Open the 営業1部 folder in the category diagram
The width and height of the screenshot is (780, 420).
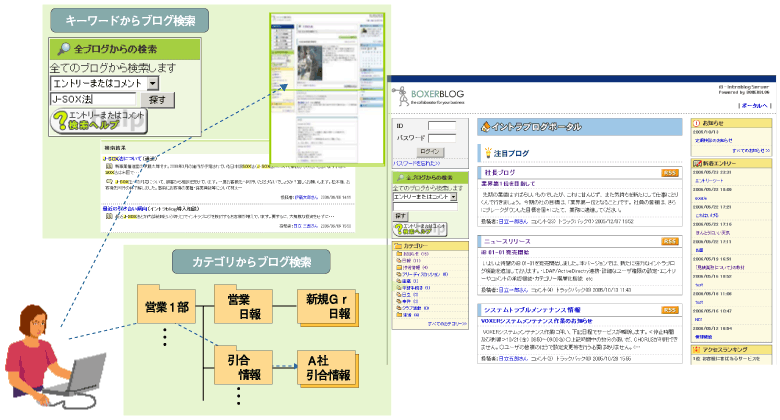click(x=167, y=305)
